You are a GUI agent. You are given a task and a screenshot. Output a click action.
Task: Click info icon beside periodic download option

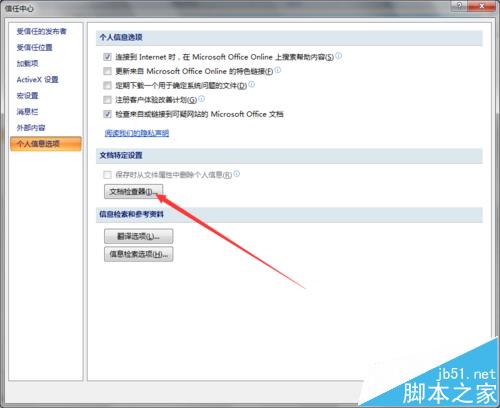coord(252,84)
